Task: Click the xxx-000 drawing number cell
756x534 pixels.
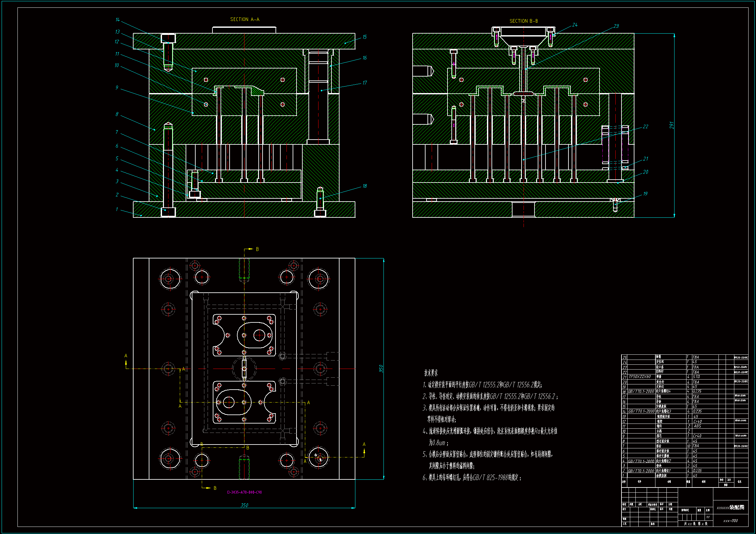Action: pyautogui.click(x=730, y=521)
